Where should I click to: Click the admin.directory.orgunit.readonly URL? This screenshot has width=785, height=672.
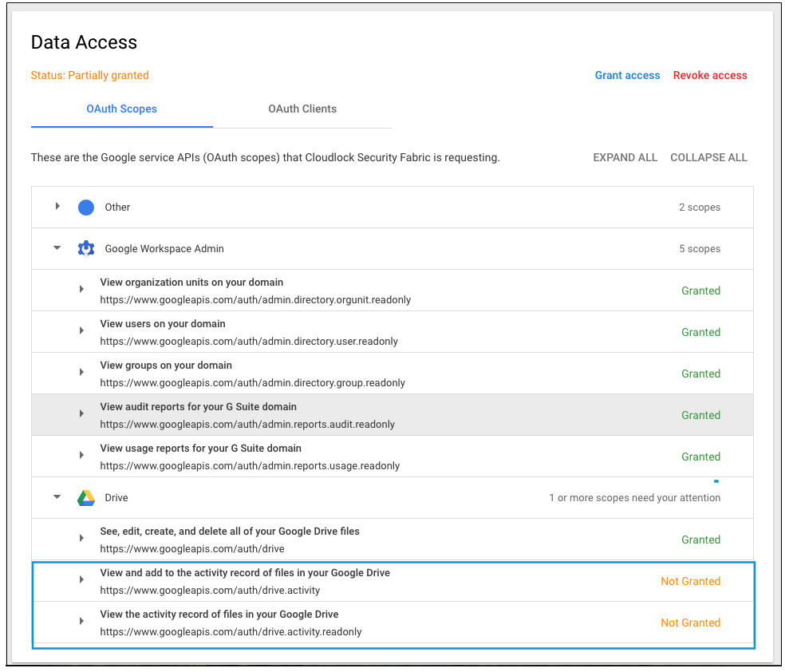click(x=255, y=300)
